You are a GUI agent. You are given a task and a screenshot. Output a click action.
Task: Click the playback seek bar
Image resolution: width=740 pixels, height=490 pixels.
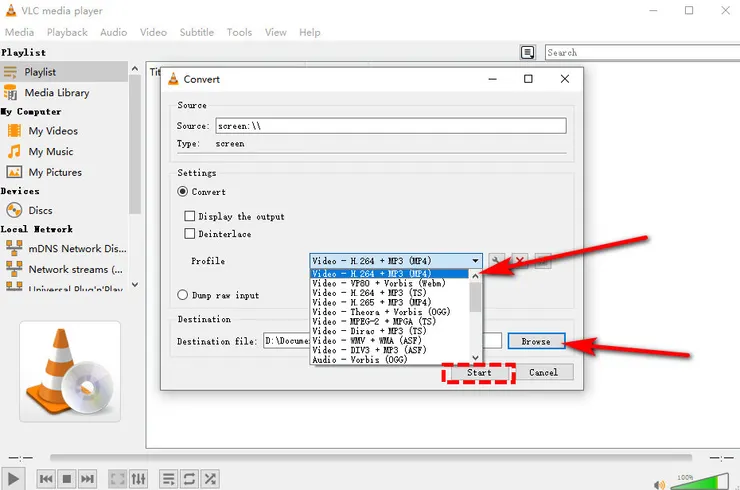tap(370, 457)
